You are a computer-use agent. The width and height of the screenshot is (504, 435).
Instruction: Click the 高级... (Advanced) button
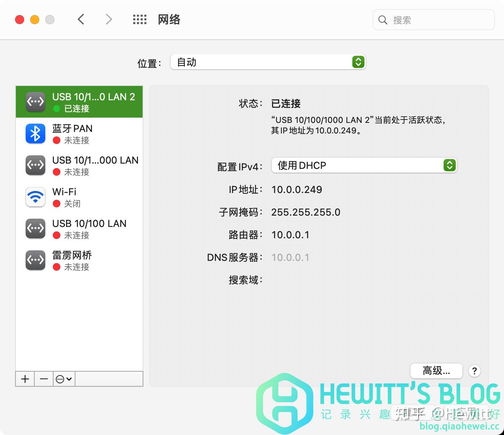pos(436,371)
